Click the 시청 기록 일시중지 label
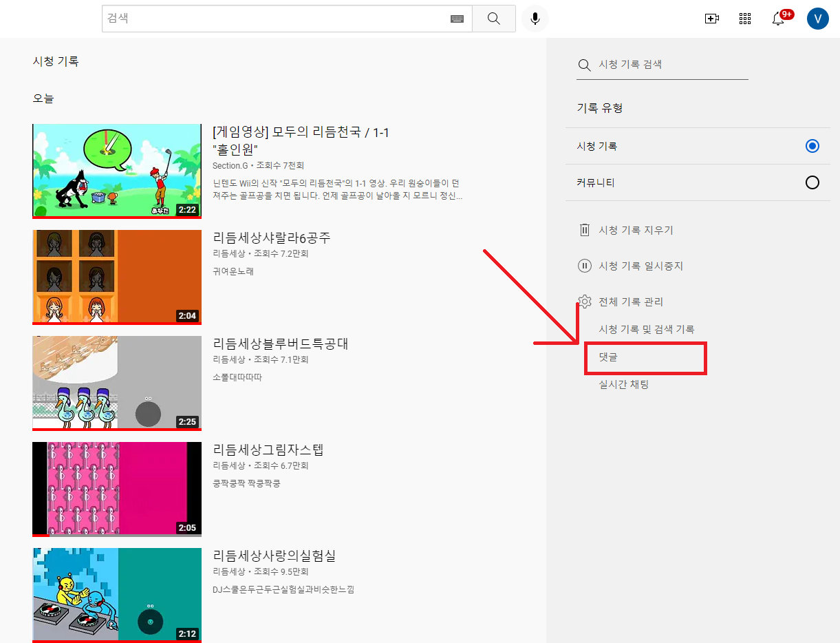Viewport: 840px width, 643px height. pos(640,266)
